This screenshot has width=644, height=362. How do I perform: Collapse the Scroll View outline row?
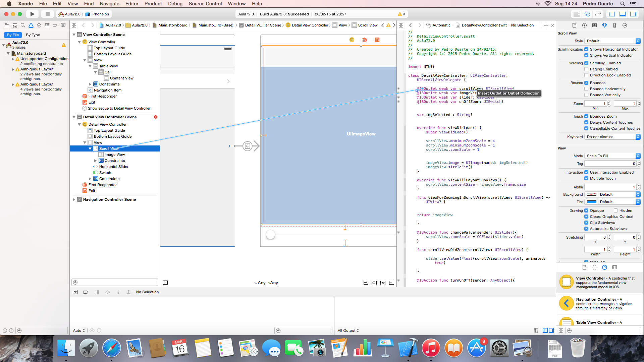(x=90, y=148)
